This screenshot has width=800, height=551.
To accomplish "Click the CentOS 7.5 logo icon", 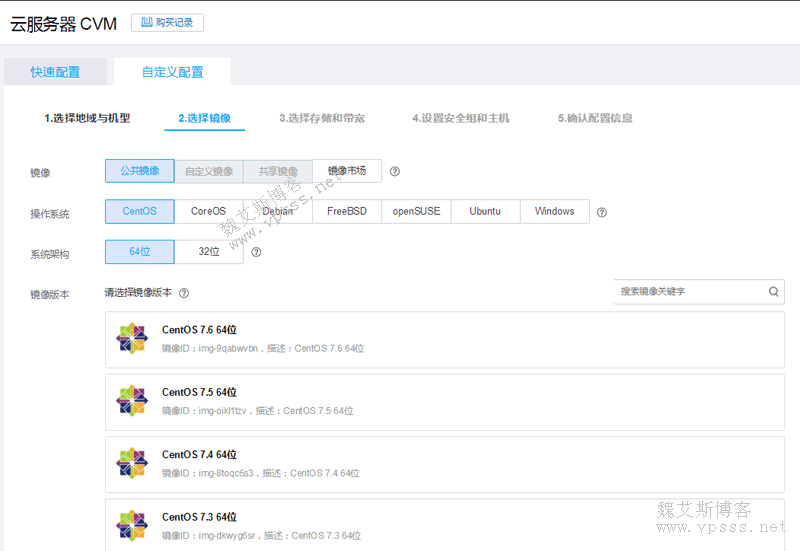I will 131,401.
